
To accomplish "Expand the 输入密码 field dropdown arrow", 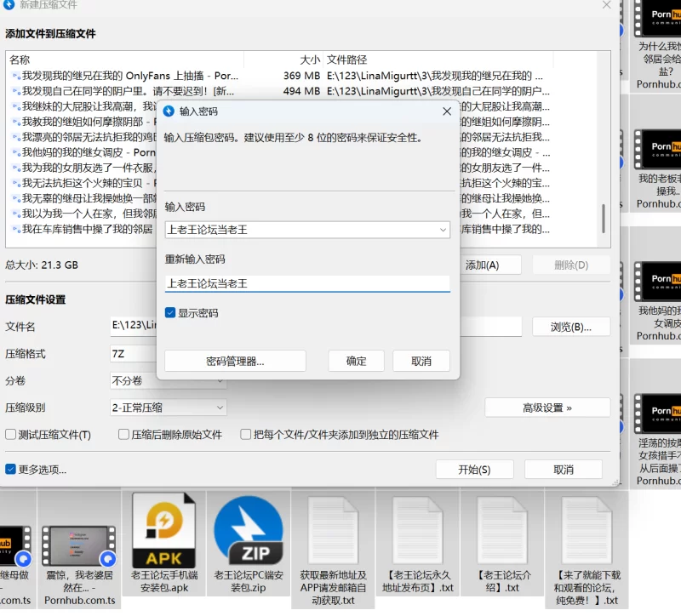I will pyautogui.click(x=443, y=230).
